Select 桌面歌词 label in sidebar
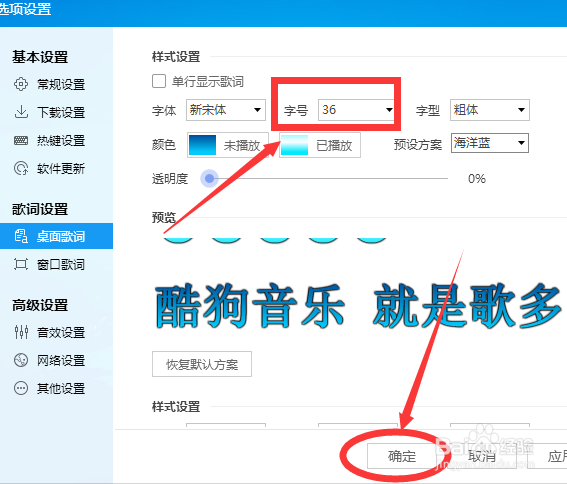 (61, 236)
